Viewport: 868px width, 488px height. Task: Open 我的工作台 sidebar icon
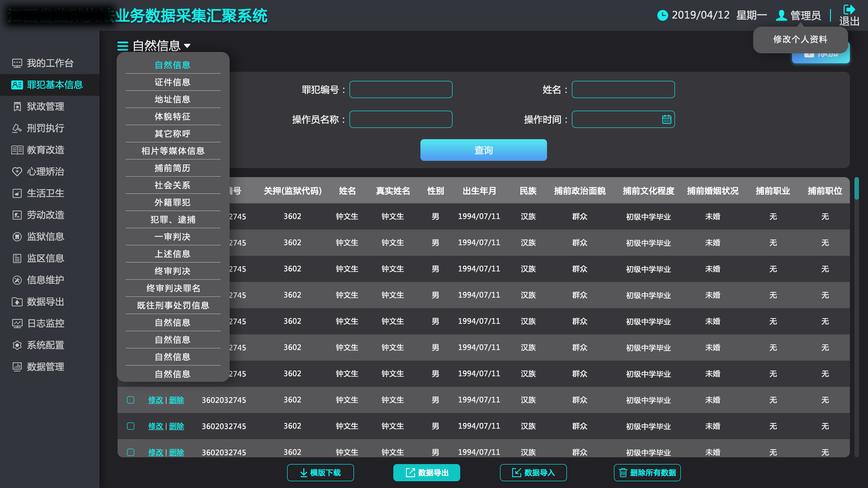point(17,63)
